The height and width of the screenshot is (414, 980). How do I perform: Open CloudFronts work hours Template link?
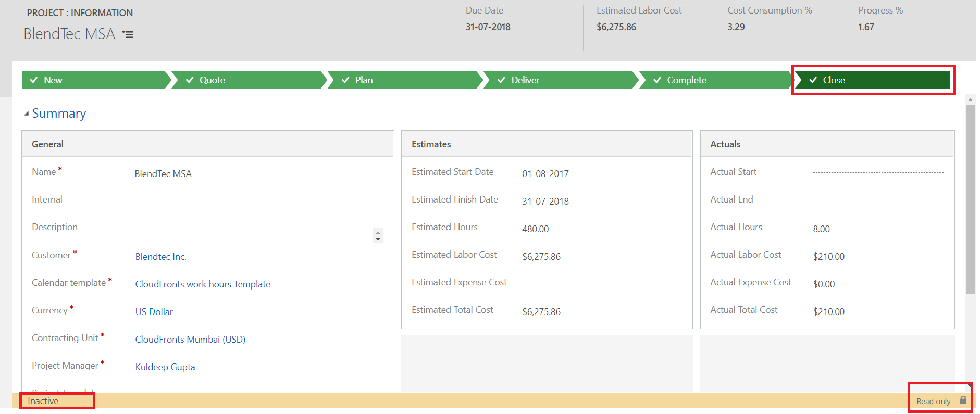click(x=203, y=284)
